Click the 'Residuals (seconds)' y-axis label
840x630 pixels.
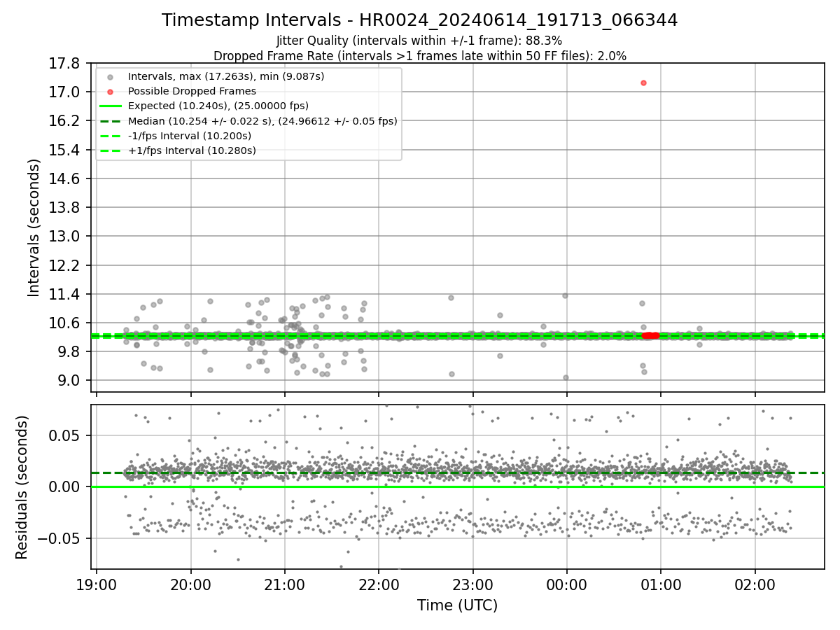pos(22,487)
